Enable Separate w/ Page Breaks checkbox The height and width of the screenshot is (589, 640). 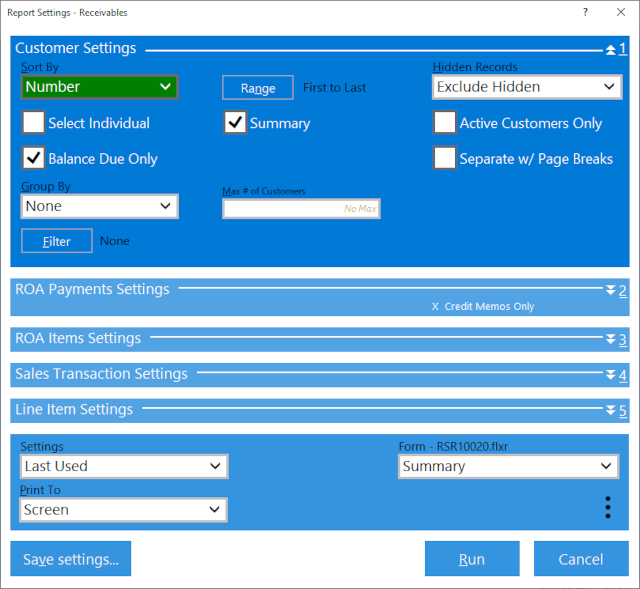click(x=445, y=158)
